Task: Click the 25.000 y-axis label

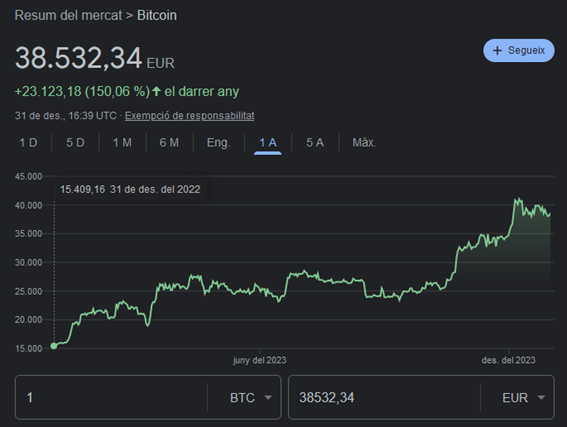Action: (29, 291)
